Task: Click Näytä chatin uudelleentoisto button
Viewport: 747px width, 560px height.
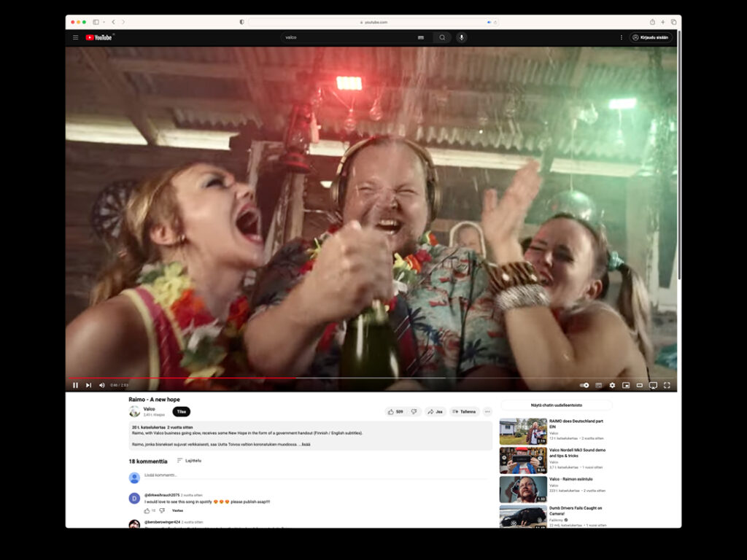Action: pyautogui.click(x=556, y=405)
